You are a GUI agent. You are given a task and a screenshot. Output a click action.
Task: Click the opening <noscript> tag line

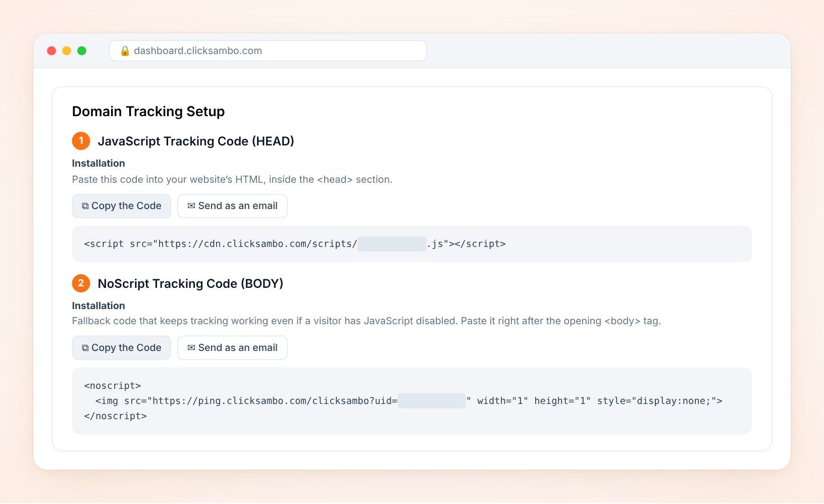click(x=113, y=386)
